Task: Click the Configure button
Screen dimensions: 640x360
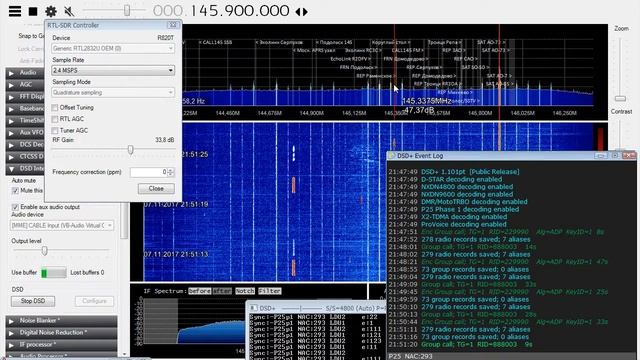Action: tap(94, 301)
